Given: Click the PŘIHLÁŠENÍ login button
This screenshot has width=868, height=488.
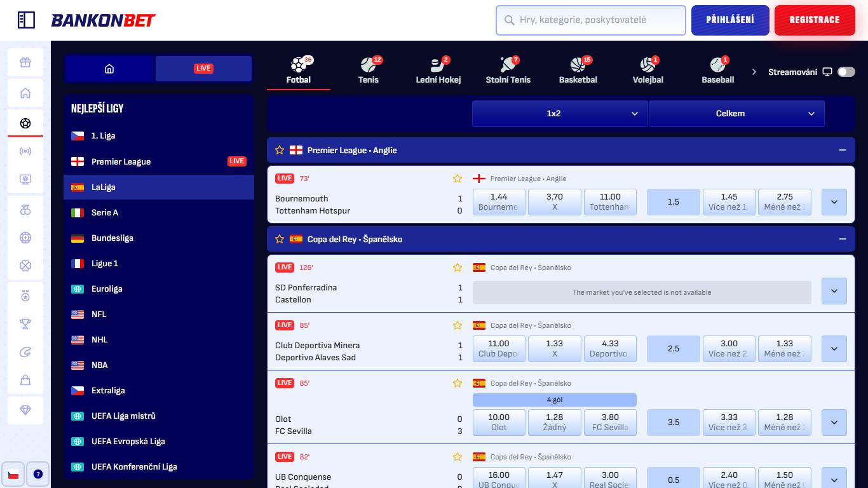Looking at the screenshot, I should coord(730,20).
